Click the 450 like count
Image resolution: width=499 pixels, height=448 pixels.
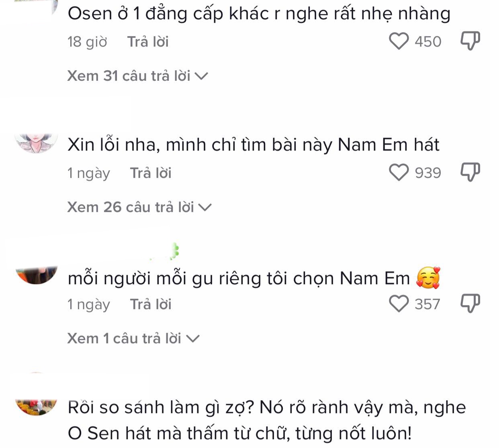428,42
